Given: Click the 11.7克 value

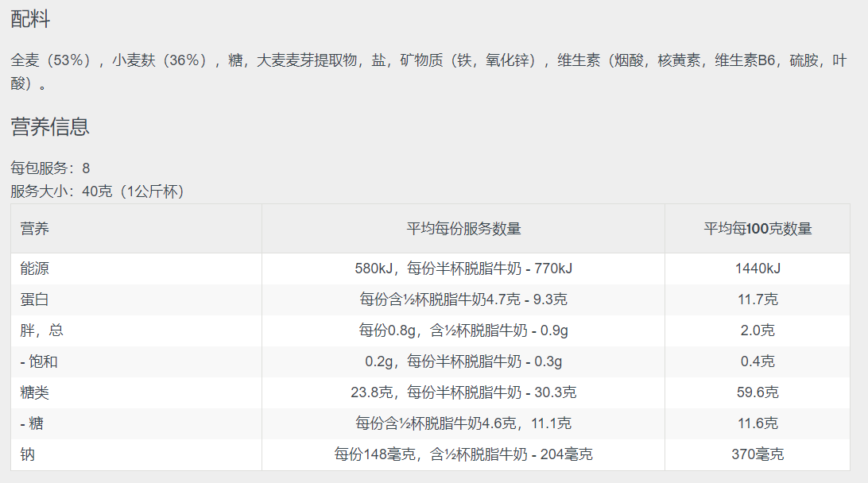Looking at the screenshot, I should click(758, 299).
